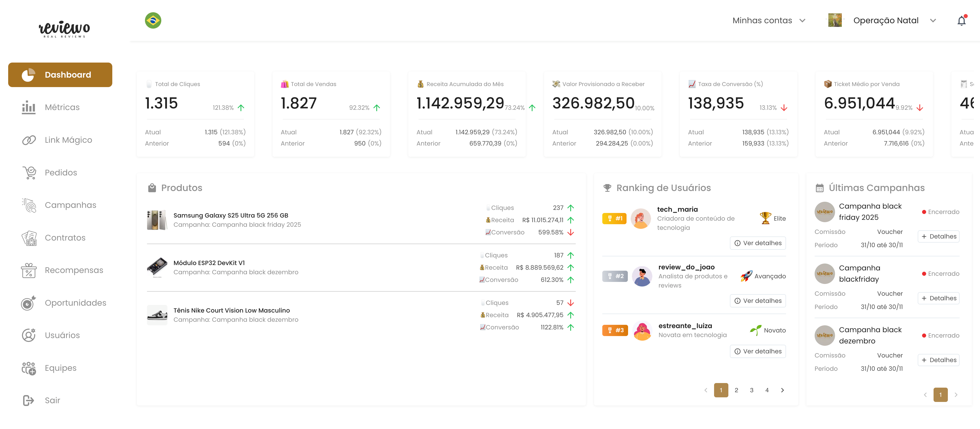
Task: Open the notification bell icon
Action: click(x=961, y=20)
